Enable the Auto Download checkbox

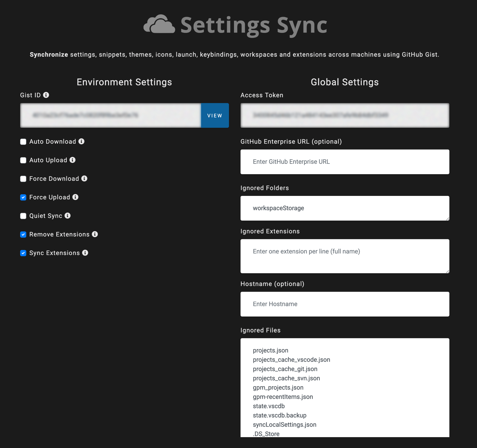23,142
